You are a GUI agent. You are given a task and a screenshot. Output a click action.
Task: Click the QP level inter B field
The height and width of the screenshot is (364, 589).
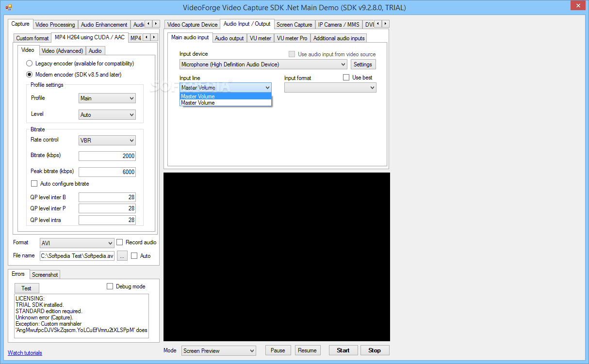107,197
